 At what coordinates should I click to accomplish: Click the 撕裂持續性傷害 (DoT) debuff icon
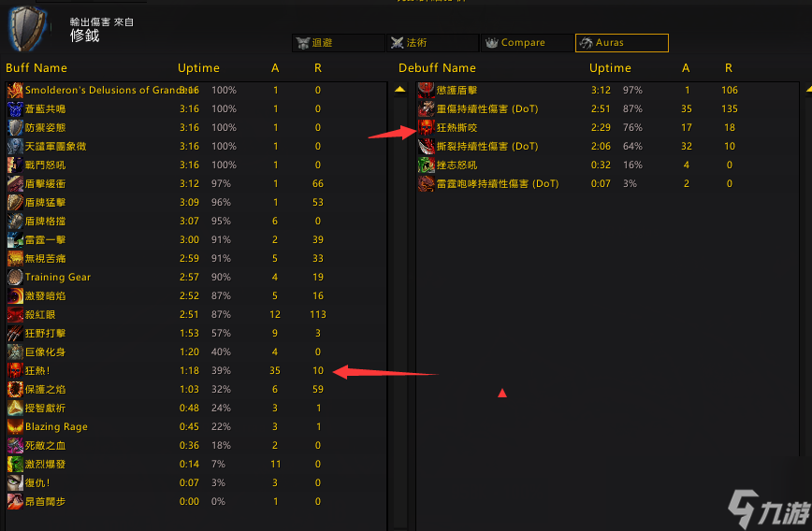(427, 147)
